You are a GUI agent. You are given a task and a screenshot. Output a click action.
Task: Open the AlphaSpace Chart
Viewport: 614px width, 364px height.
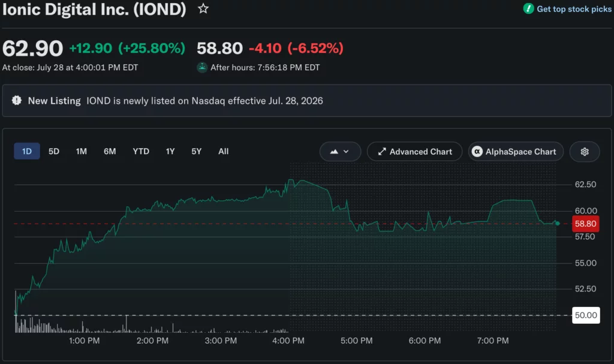tap(515, 152)
